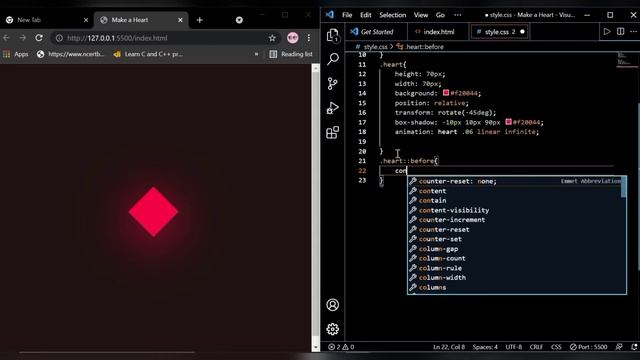This screenshot has width=640, height=360.
Task: Open the Apps shortcut in bookmarks bar
Action: [16, 54]
